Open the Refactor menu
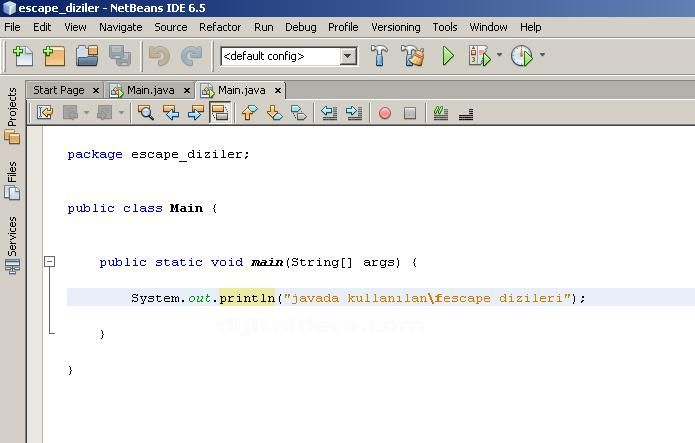Screen dimensions: 695x443 click(220, 27)
